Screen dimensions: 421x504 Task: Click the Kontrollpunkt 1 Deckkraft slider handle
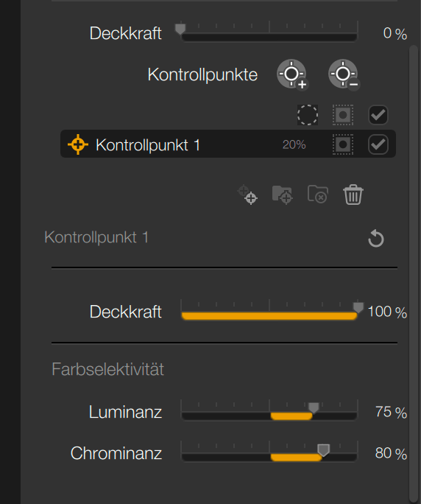click(x=358, y=307)
